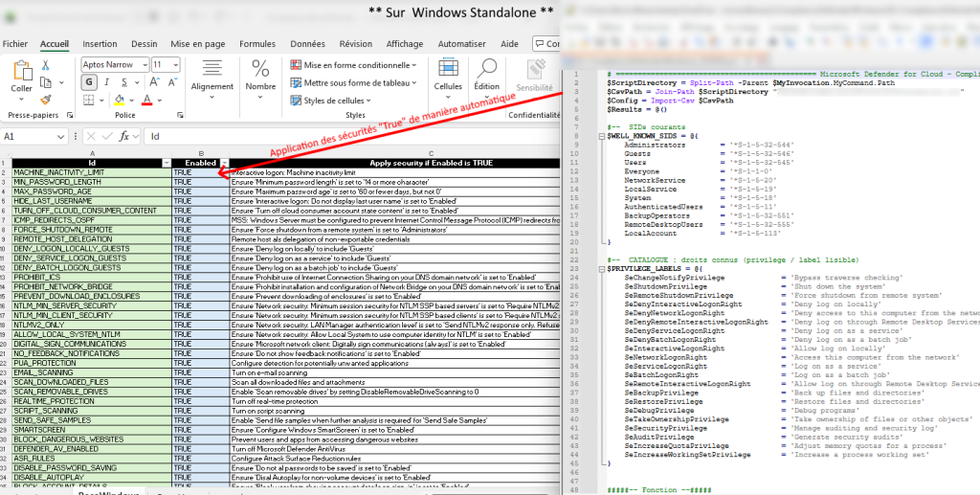Click the Cut scissors icon

[x=46, y=65]
